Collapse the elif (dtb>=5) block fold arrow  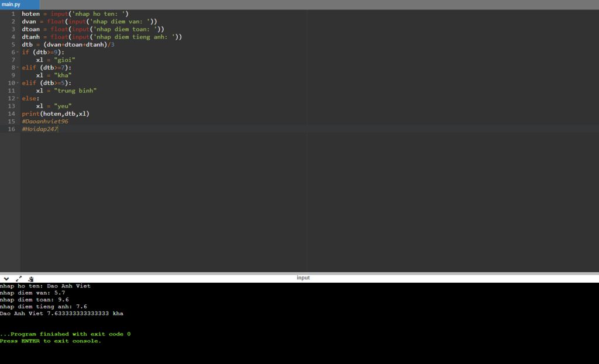pyautogui.click(x=18, y=83)
